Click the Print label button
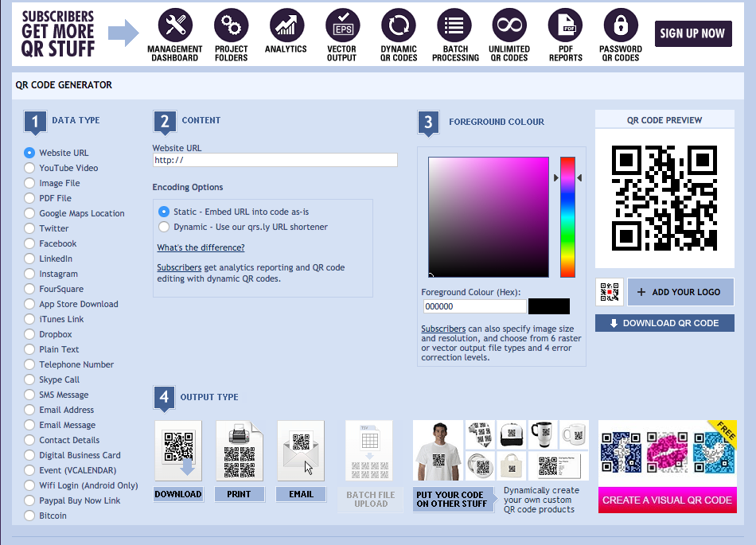Screen dimensions: 756x545 coord(240,494)
